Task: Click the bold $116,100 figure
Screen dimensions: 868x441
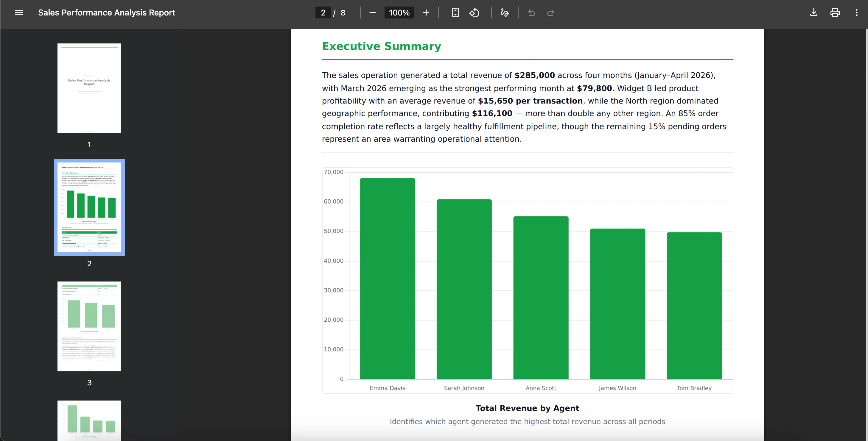Action: [x=492, y=113]
